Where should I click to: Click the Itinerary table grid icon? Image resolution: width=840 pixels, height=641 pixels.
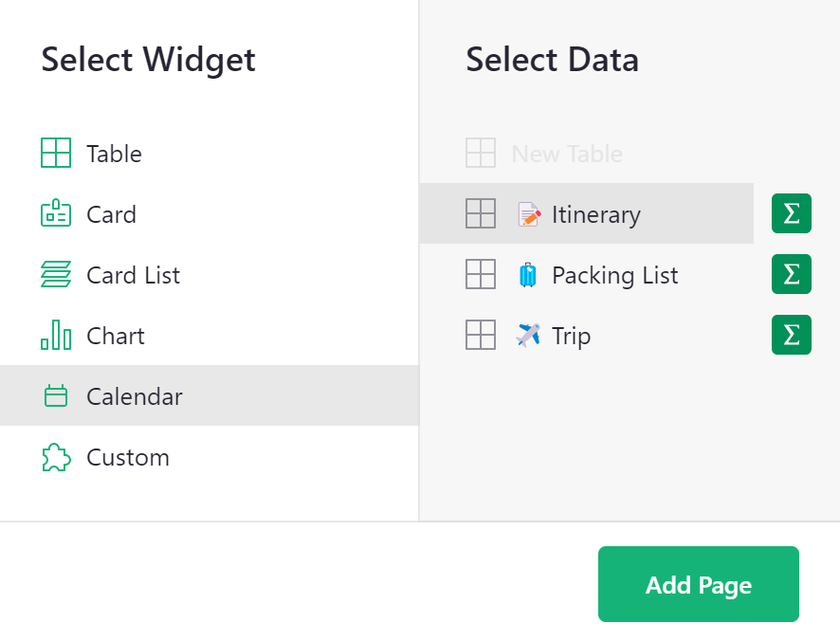click(481, 213)
